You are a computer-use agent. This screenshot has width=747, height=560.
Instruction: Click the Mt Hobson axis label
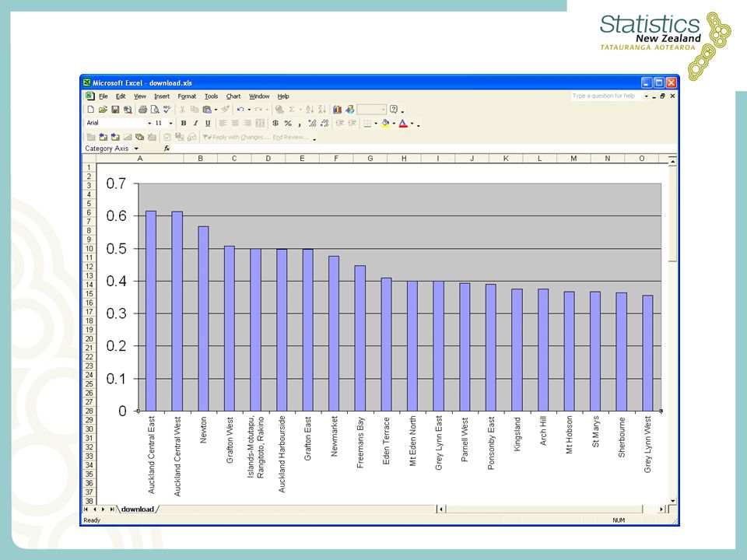pos(570,434)
